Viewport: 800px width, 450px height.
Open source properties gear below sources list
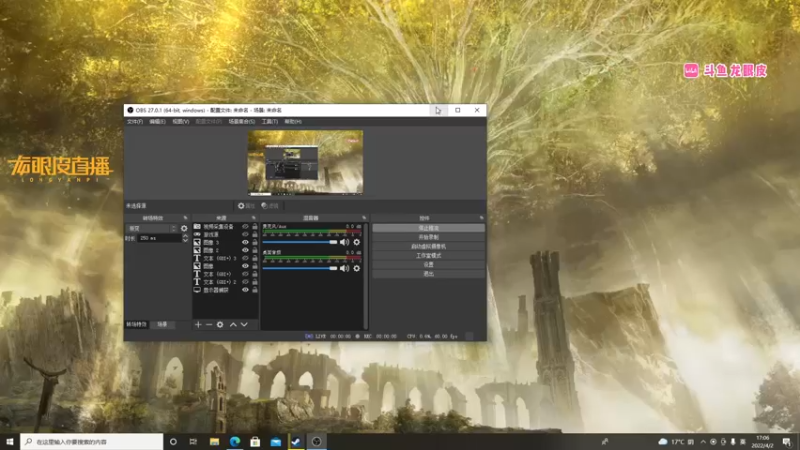[220, 324]
